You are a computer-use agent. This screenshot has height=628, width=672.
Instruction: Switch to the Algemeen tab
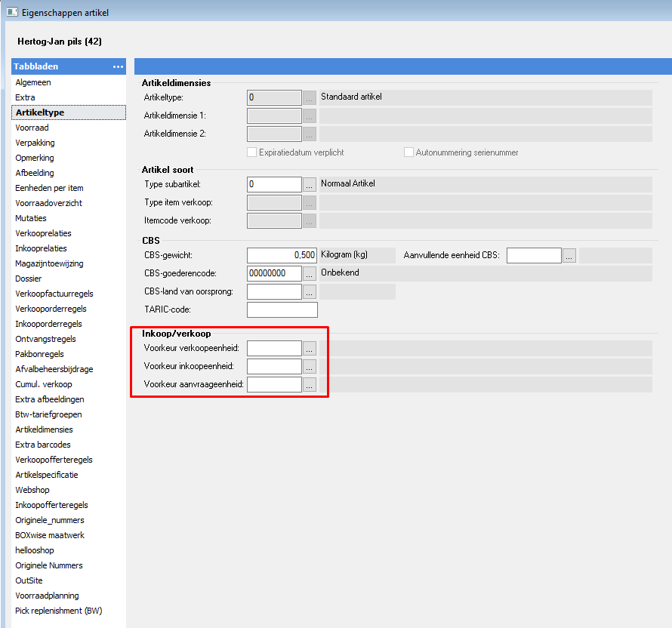click(x=33, y=82)
